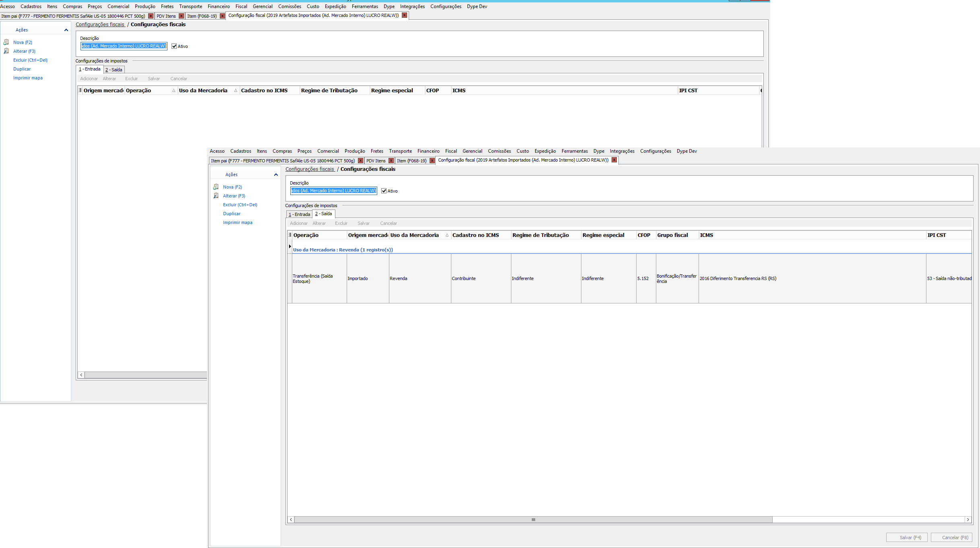Viewport: 980px width, 548px height.
Task: Click Configurações fiscais breadcrumb link in front window
Action: point(310,169)
